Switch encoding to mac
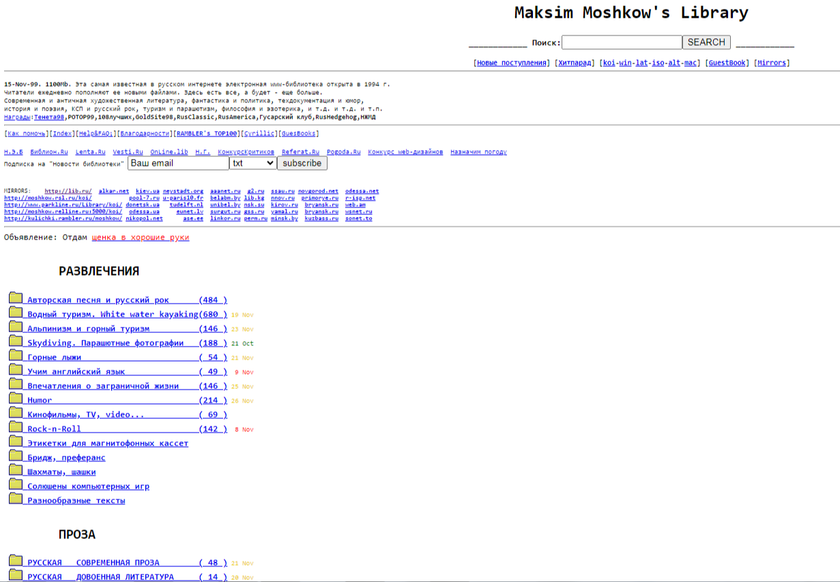The image size is (840, 582). [x=691, y=63]
